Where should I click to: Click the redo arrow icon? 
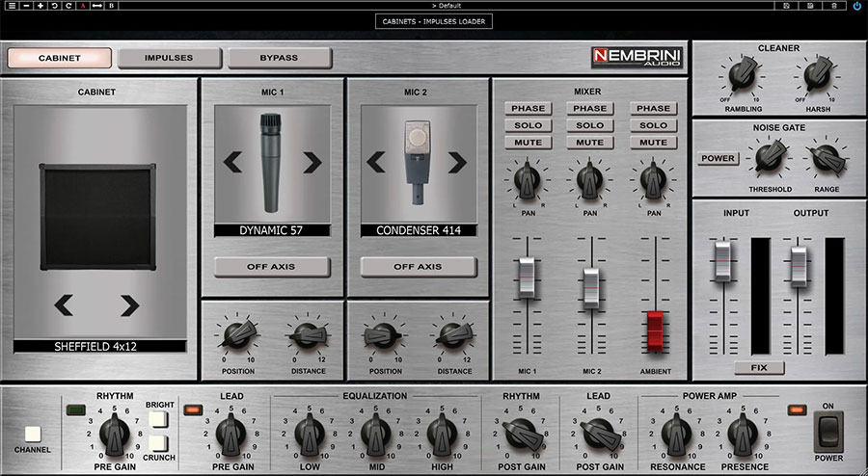68,6
